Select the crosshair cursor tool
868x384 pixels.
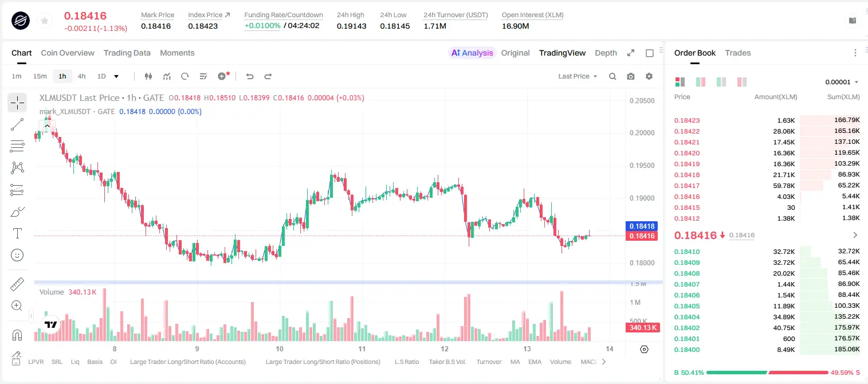click(x=17, y=103)
